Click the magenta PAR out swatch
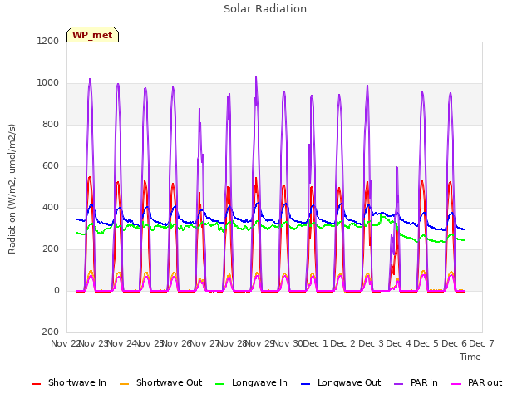This screenshot has height=399, width=532. pyautogui.click(x=456, y=384)
